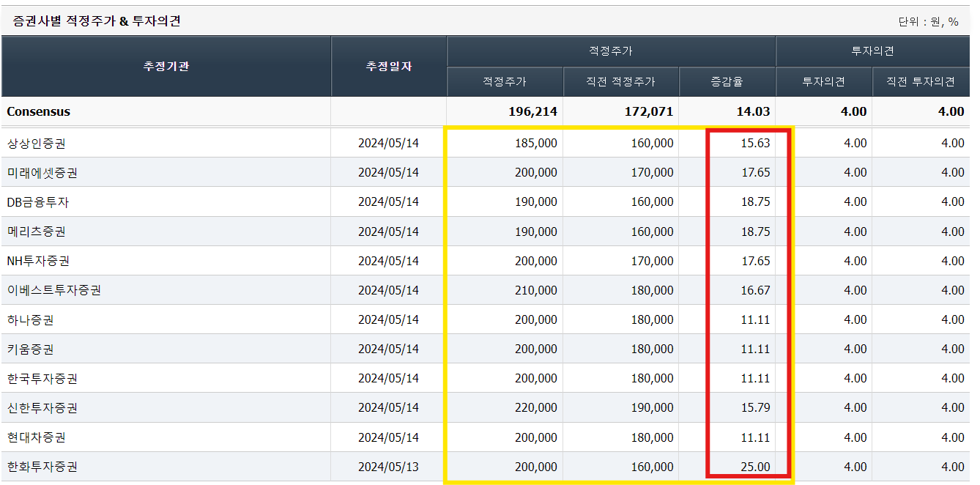Click 메리츠증권 firm name
Image resolution: width=980 pixels, height=485 pixels.
[37, 232]
